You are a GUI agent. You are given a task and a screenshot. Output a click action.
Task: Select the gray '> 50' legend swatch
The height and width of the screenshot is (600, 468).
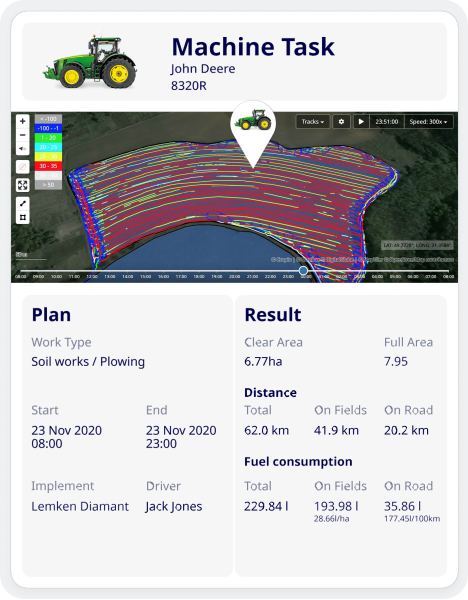[x=48, y=185]
